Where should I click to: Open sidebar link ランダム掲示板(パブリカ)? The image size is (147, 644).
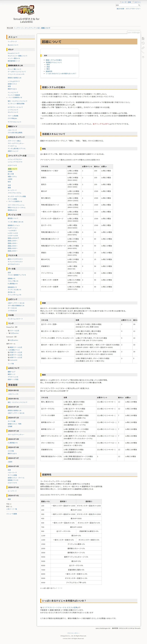17,148
